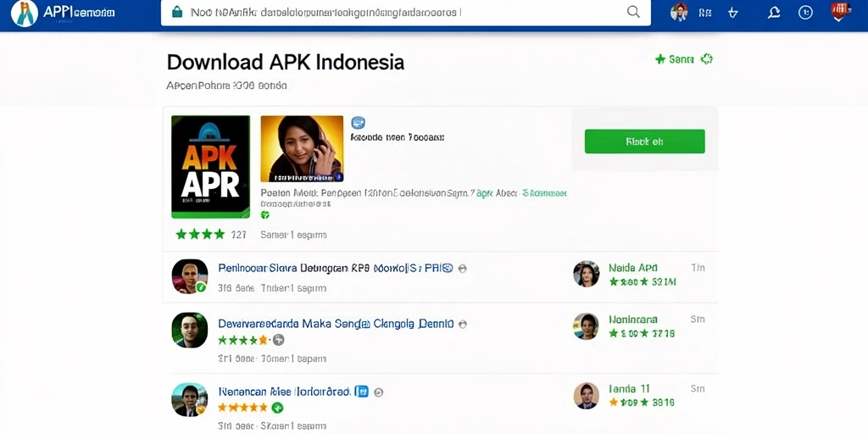
Task: Click the info icon after 'Clengola Dennio'
Action: (463, 324)
